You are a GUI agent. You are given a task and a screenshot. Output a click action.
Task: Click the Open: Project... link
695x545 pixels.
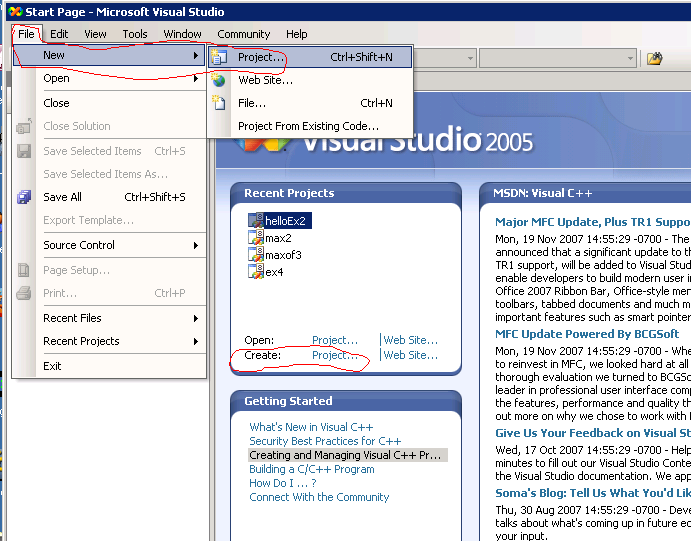(x=335, y=340)
